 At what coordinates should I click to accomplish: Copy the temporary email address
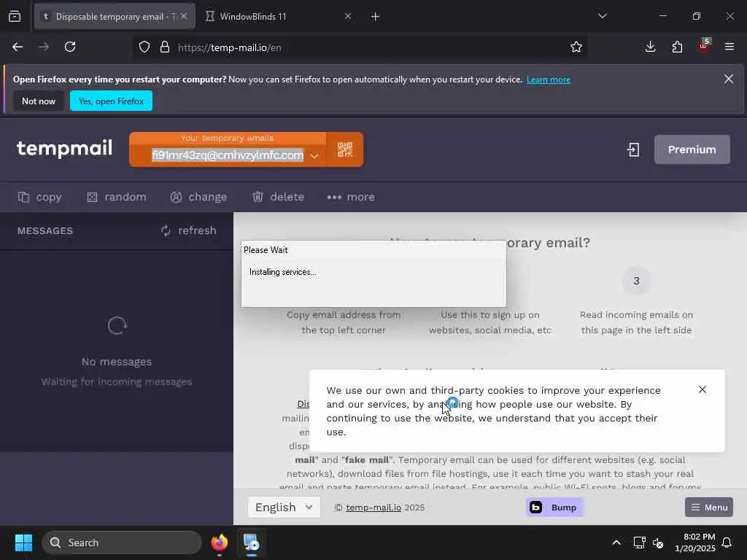pos(39,197)
